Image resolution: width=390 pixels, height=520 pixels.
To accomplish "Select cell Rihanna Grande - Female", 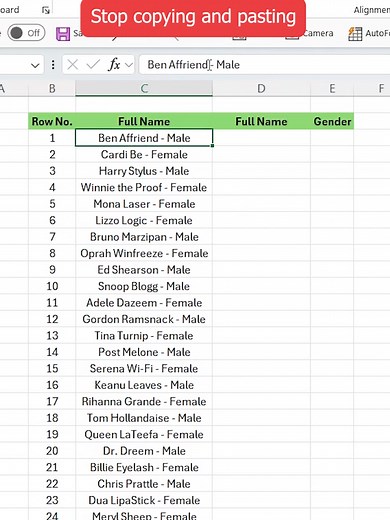I will (x=144, y=401).
